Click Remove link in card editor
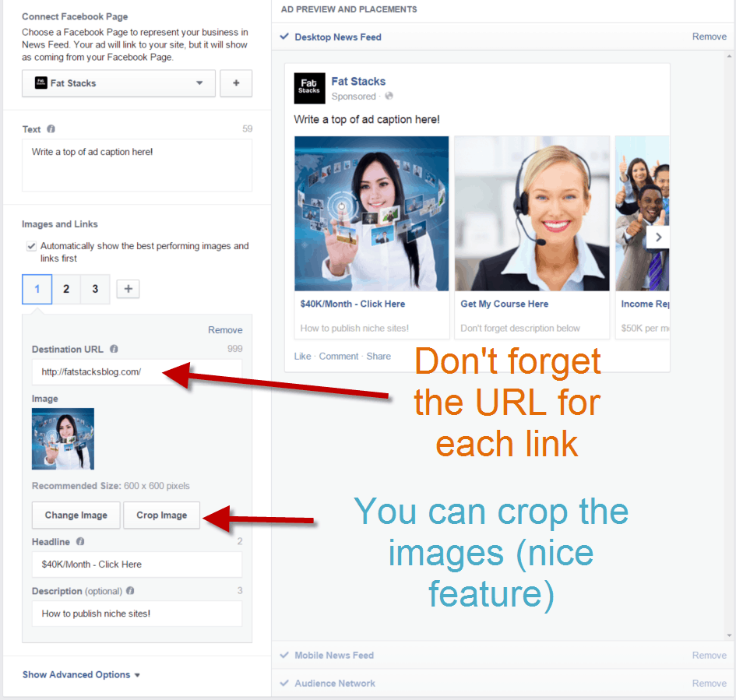Screen dimensions: 736x700 [x=225, y=330]
